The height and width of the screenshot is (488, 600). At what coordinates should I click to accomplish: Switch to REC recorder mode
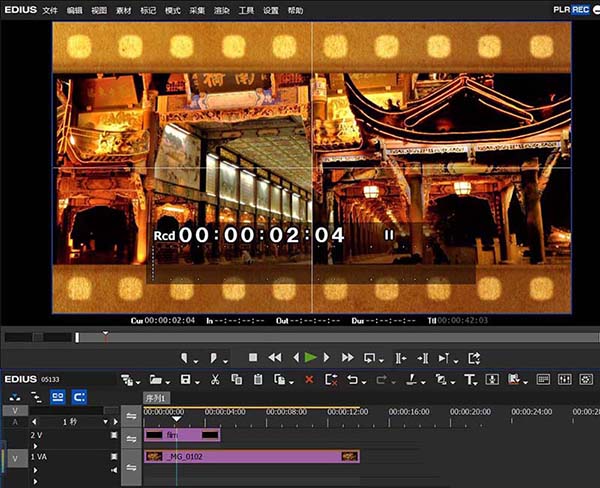pyautogui.click(x=580, y=10)
